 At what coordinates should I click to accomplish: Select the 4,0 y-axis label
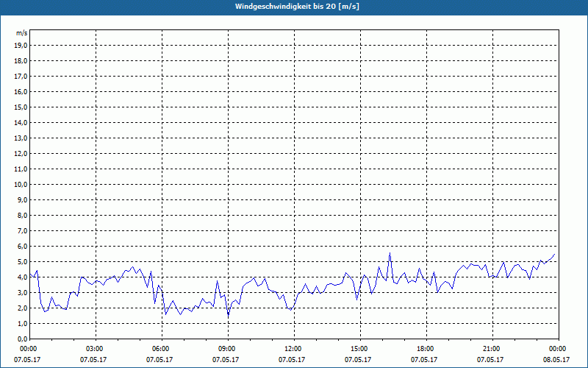click(x=22, y=277)
